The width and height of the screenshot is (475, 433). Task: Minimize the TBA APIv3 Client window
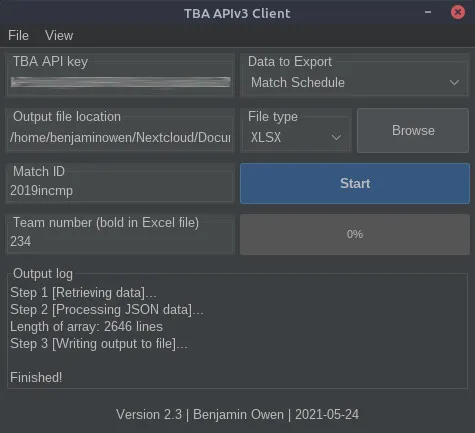coord(428,12)
